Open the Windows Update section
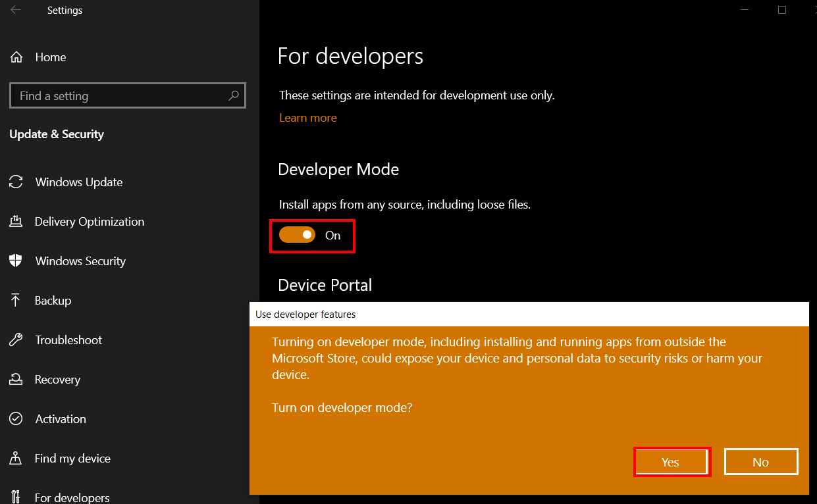817x504 pixels. tap(79, 182)
